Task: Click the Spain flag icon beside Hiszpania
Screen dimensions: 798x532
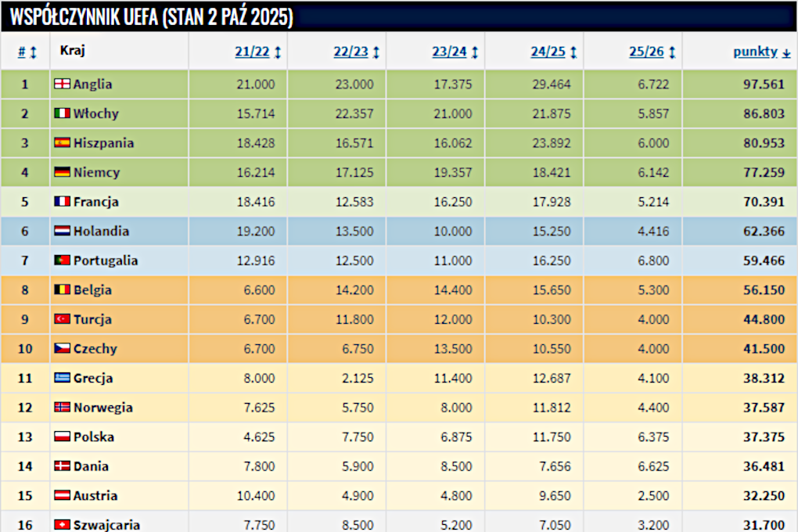Action: tap(62, 143)
